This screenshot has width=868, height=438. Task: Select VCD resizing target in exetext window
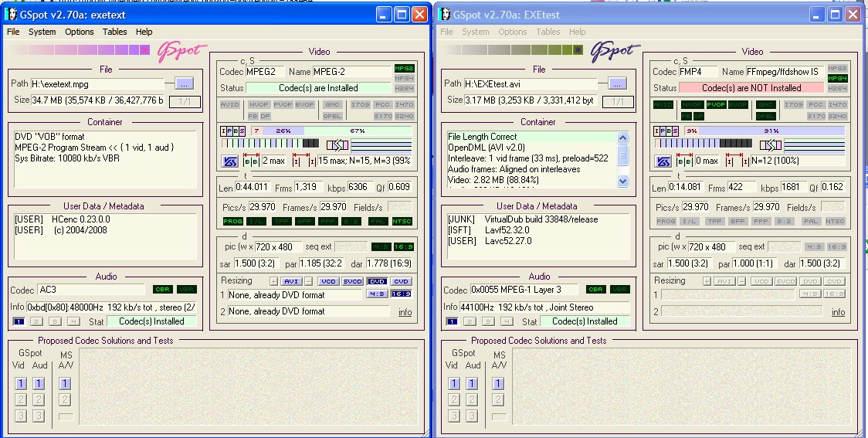[328, 281]
